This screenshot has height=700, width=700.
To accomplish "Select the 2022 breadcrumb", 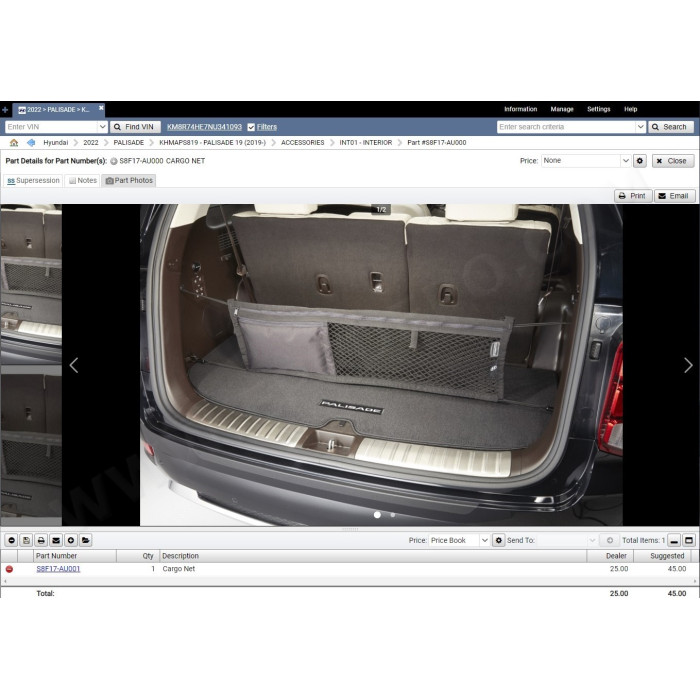I will (91, 142).
